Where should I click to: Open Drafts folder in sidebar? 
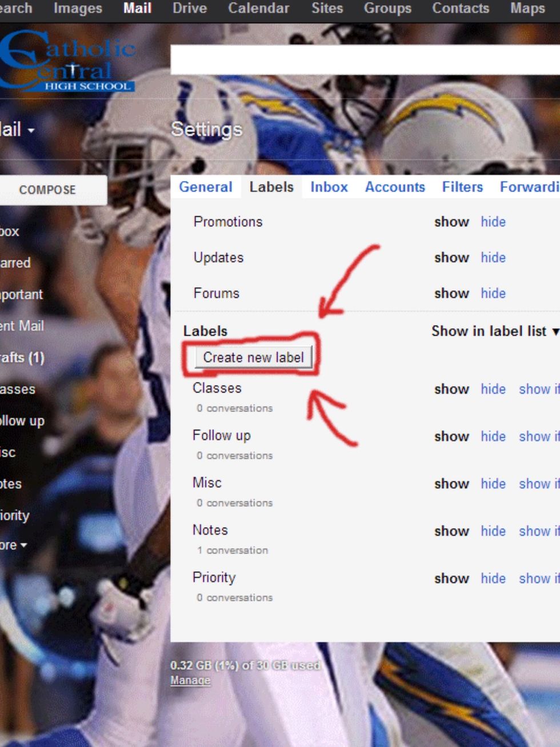tap(22, 358)
